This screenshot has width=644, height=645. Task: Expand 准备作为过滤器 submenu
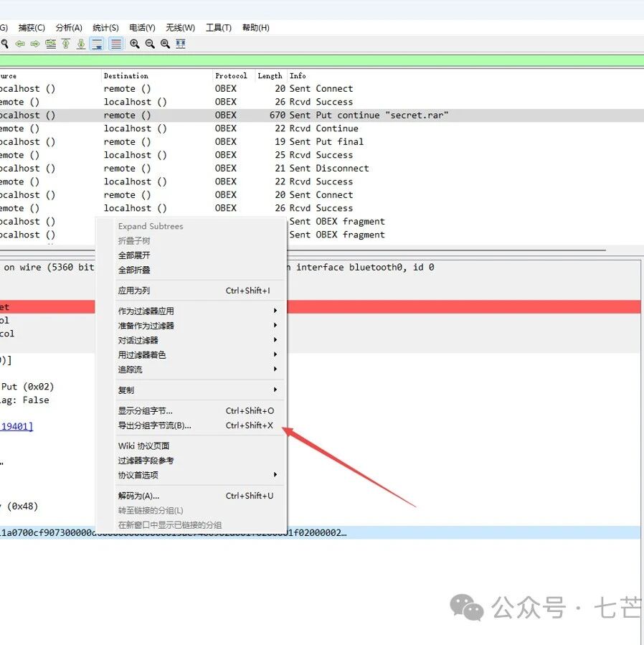pos(191,326)
